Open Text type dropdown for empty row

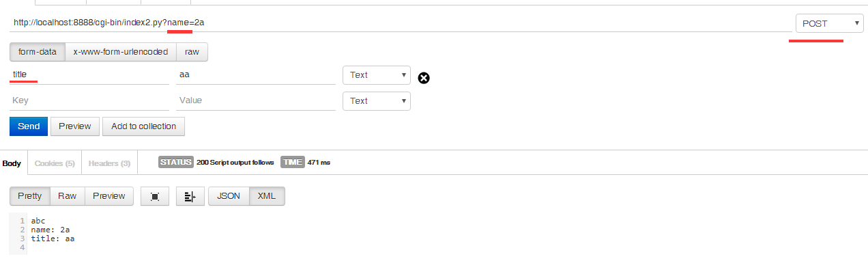[377, 100]
